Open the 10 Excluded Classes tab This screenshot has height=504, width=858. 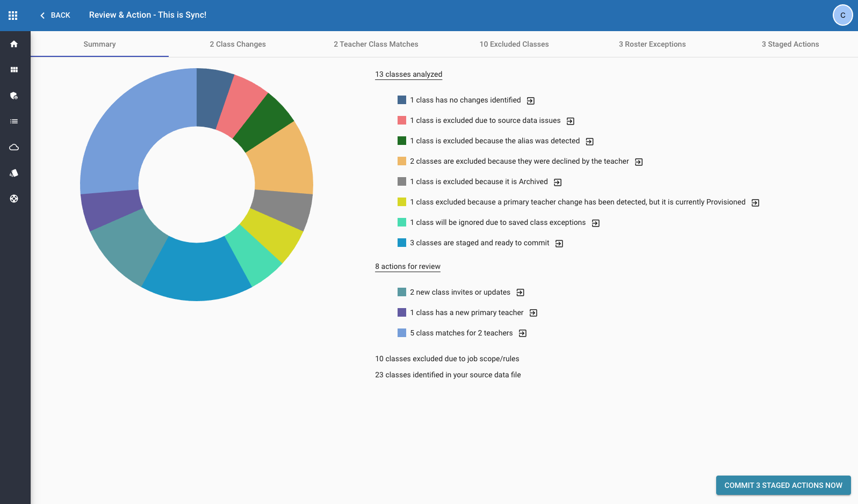tap(514, 44)
